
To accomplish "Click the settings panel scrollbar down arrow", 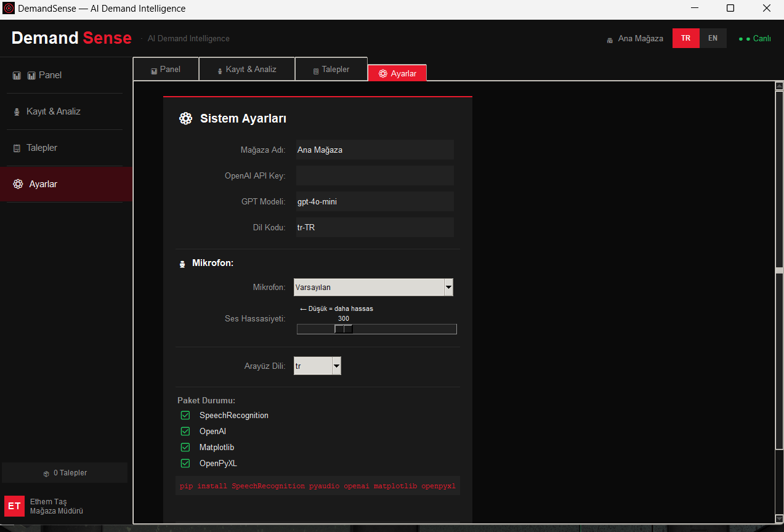I will (x=779, y=518).
